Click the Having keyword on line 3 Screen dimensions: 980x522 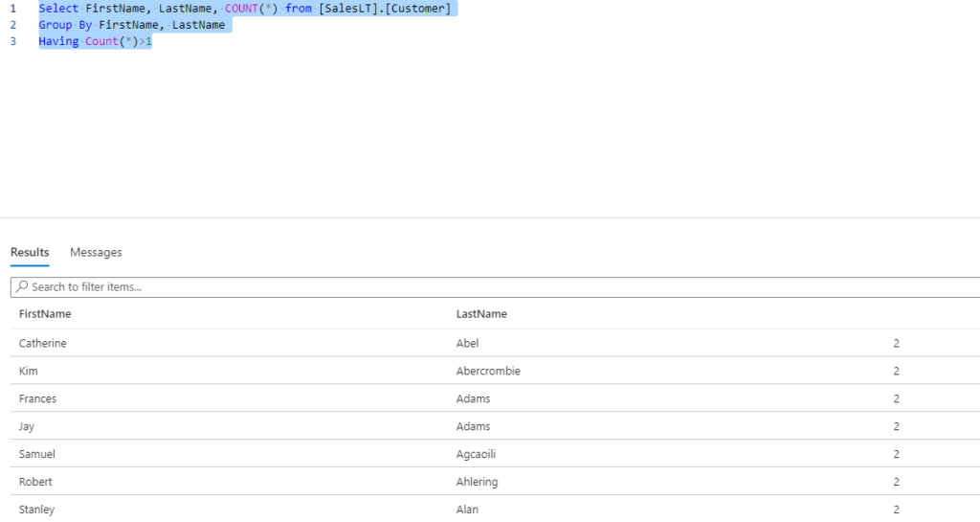click(x=58, y=42)
